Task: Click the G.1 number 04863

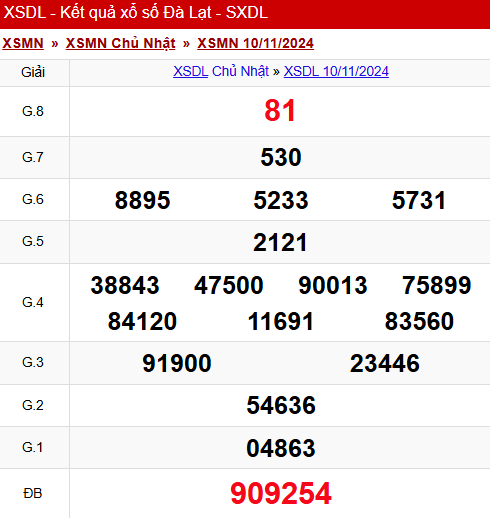Action: pos(281,448)
